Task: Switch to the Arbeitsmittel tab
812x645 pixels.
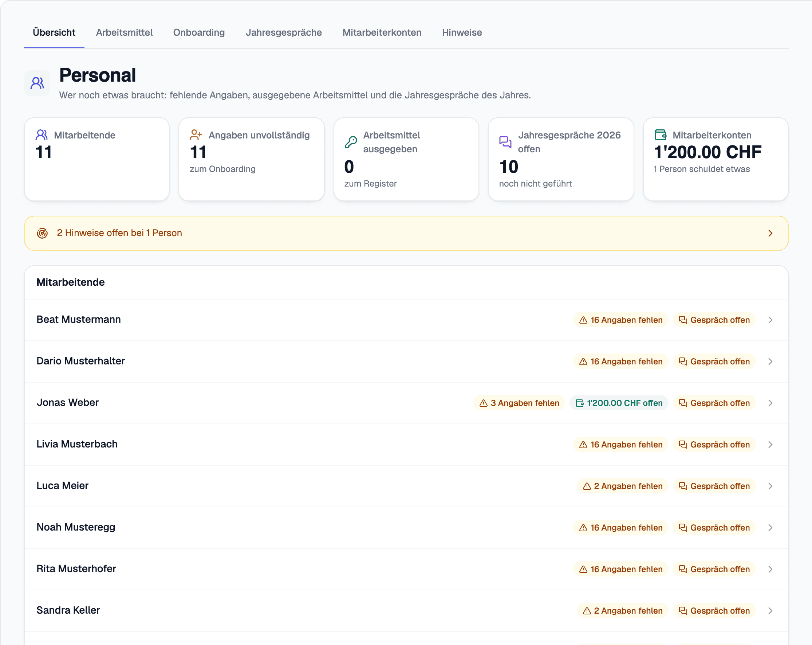Action: coord(124,32)
